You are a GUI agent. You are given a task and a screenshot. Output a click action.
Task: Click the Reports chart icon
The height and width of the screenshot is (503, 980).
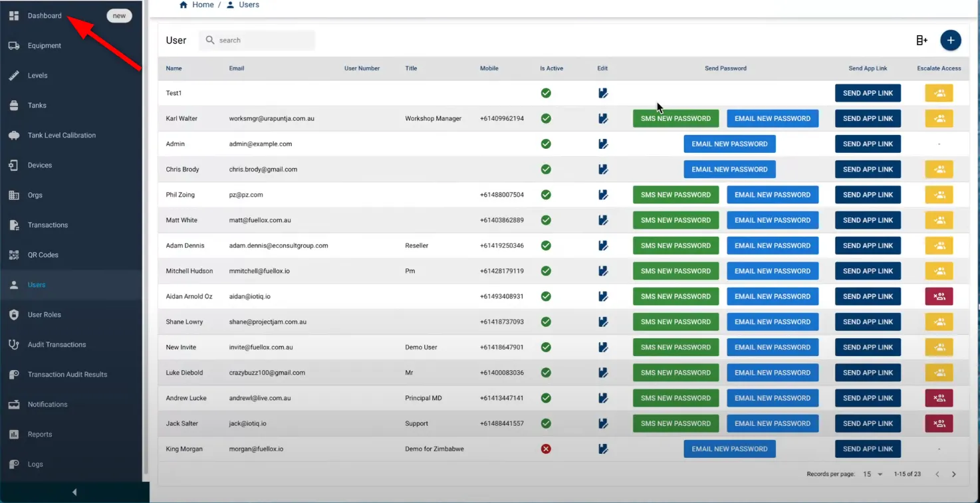click(13, 435)
